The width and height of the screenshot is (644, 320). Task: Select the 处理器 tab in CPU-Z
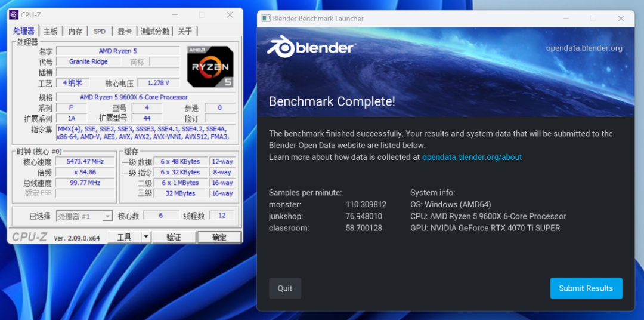[24, 31]
